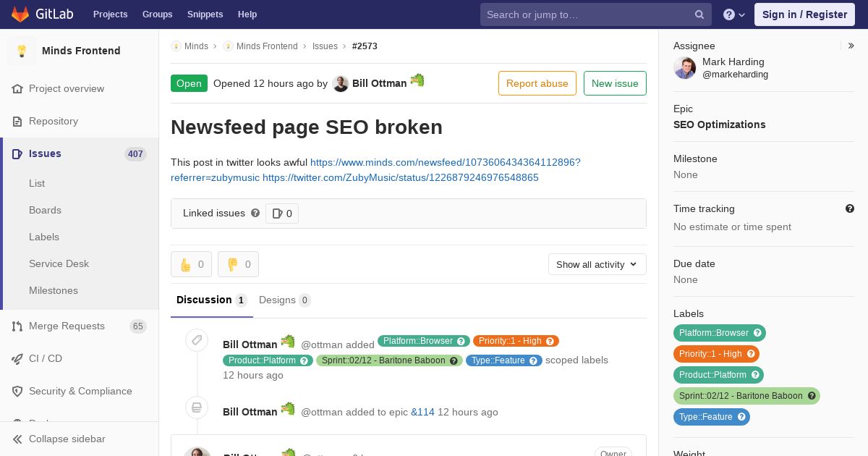This screenshot has width=868, height=456.
Task: Collapse the right sidebar with double chevron
Action: coord(851,46)
